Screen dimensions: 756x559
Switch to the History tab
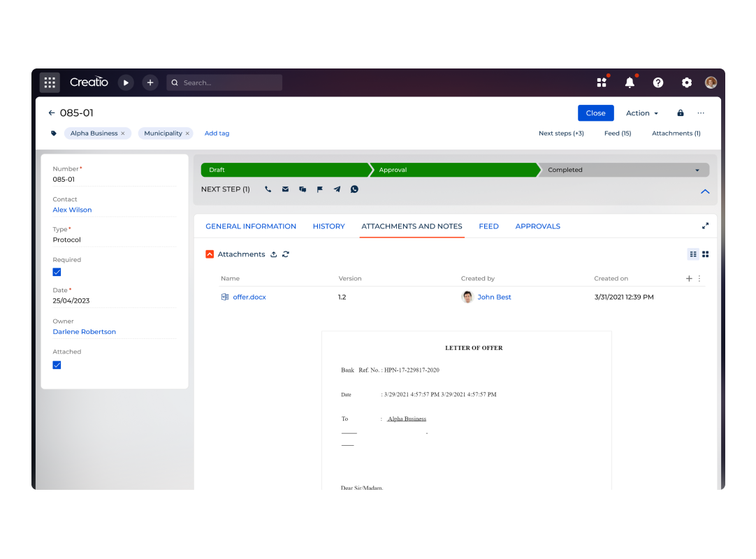pyautogui.click(x=328, y=226)
